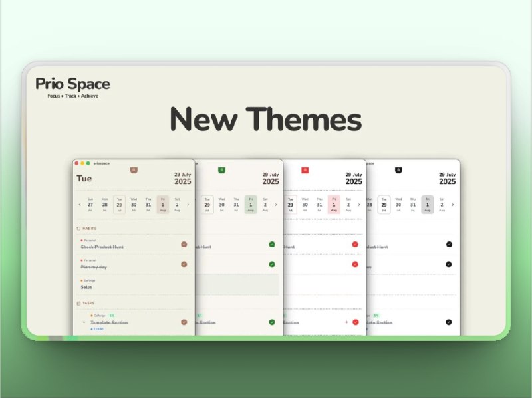The height and width of the screenshot is (398, 532).
Task: Toggle green checkmark for Template Section
Action: [272, 322]
